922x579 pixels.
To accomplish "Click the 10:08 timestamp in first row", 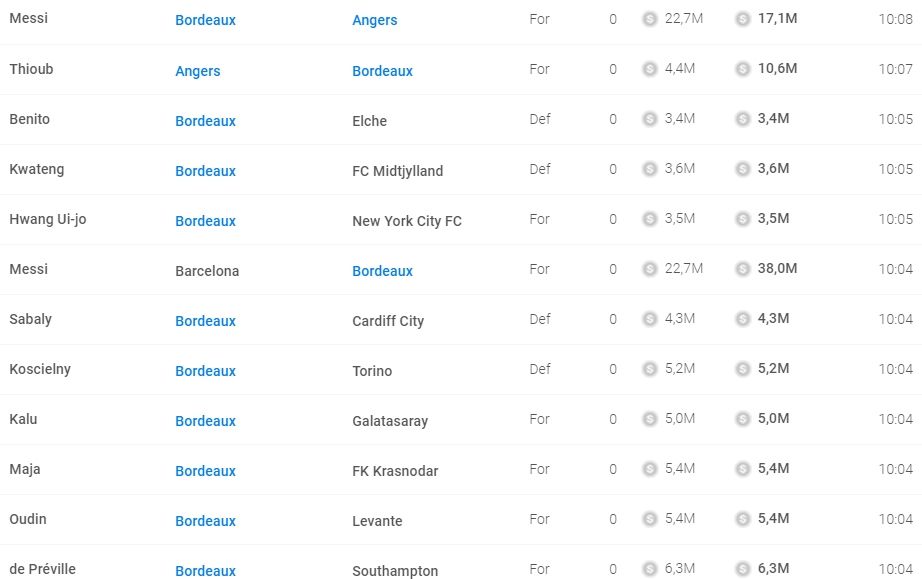I will [896, 19].
